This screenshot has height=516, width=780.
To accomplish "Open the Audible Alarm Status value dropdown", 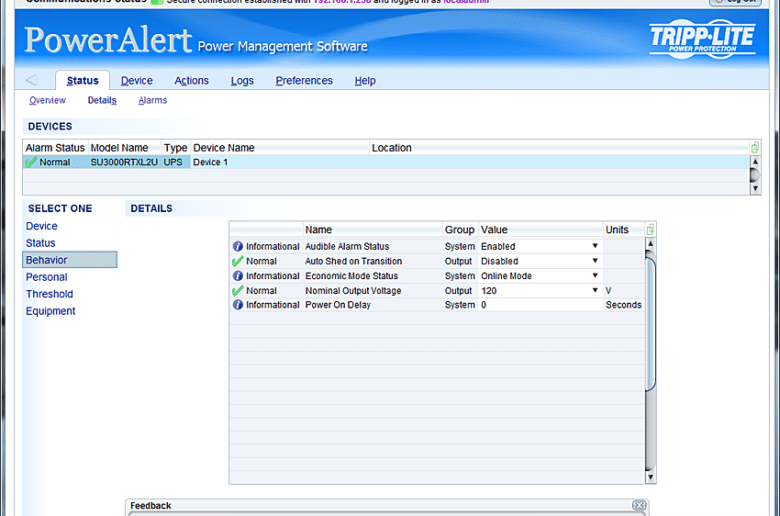I will (595, 246).
